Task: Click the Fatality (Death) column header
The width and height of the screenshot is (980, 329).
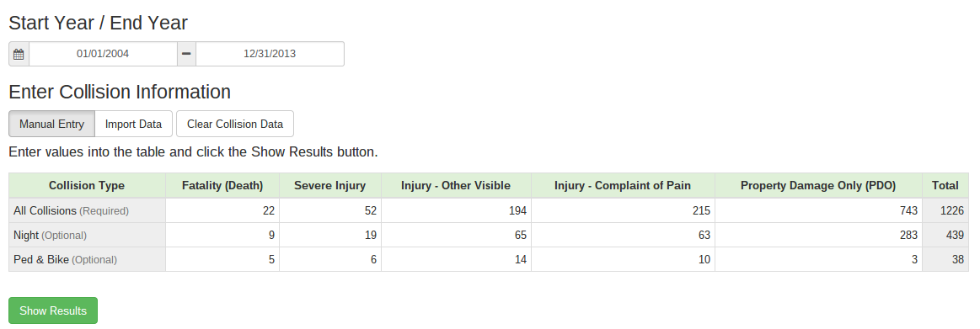Action: (222, 185)
